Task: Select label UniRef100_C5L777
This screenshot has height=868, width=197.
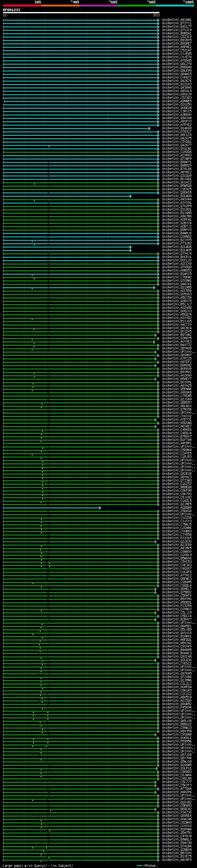Action: (x=176, y=782)
